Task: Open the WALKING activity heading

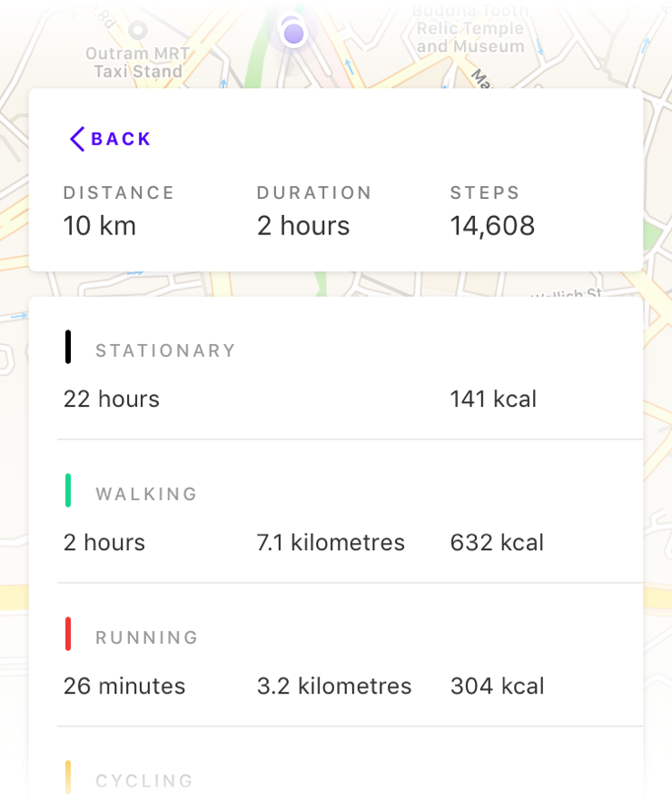Action: (146, 494)
